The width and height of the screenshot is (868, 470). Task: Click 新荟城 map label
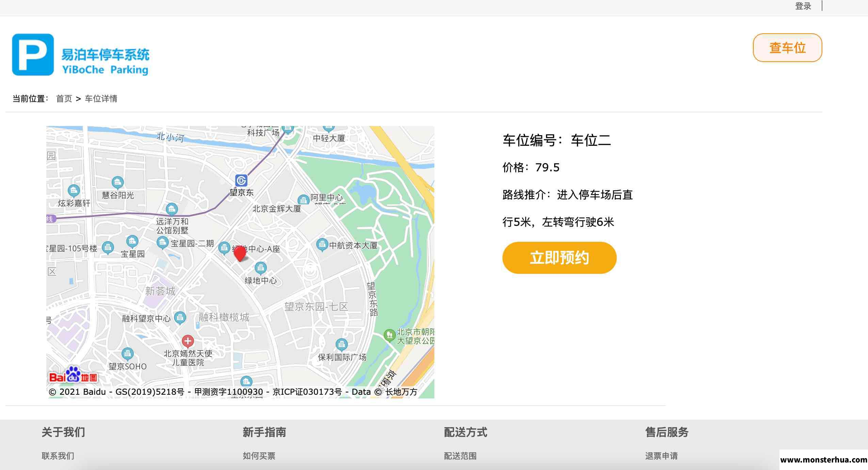click(160, 291)
